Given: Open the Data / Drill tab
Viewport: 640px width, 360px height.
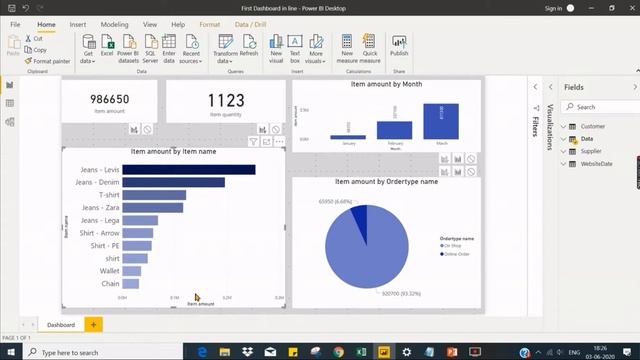Looking at the screenshot, I should coord(250,24).
